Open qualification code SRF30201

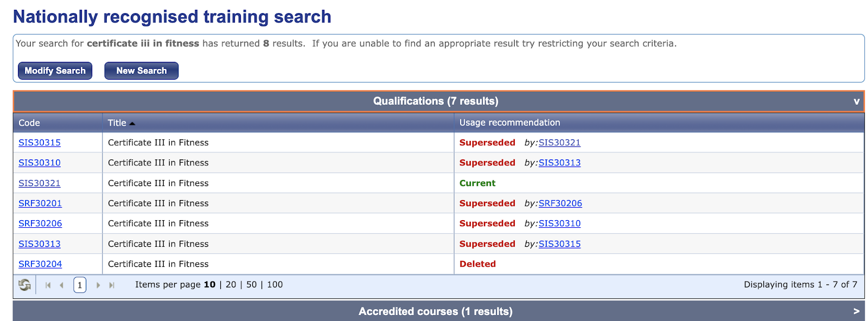click(x=40, y=203)
